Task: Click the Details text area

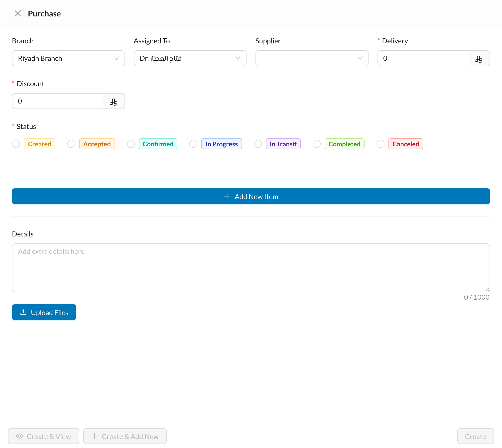Action: tap(251, 268)
